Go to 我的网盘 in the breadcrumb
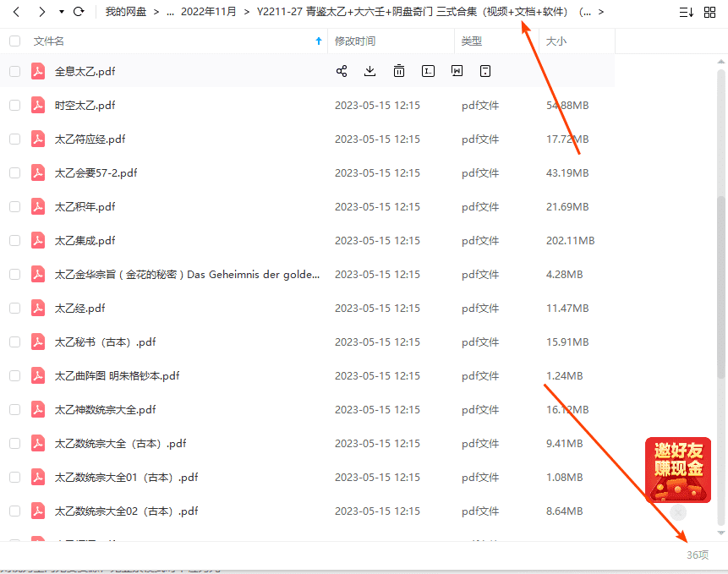The image size is (728, 574). (x=123, y=12)
